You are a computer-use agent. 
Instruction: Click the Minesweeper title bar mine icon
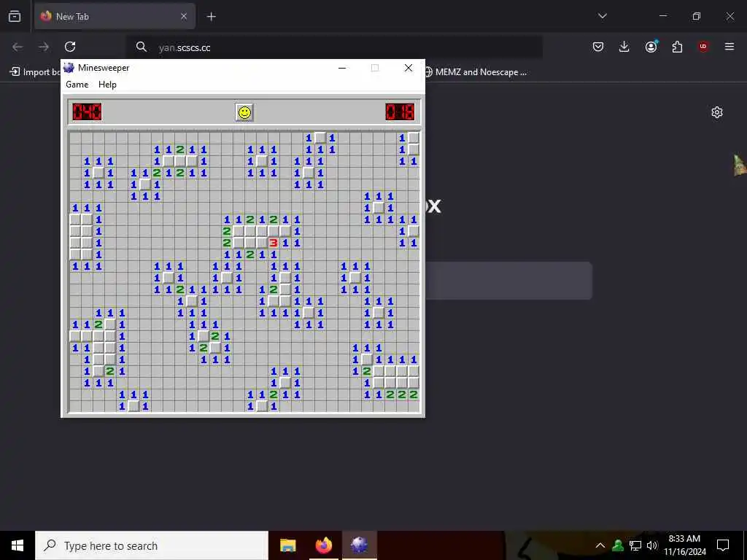tap(69, 68)
